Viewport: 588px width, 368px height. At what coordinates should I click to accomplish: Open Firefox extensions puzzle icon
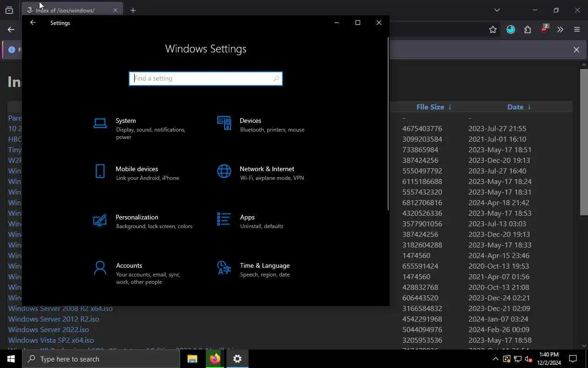(527, 29)
